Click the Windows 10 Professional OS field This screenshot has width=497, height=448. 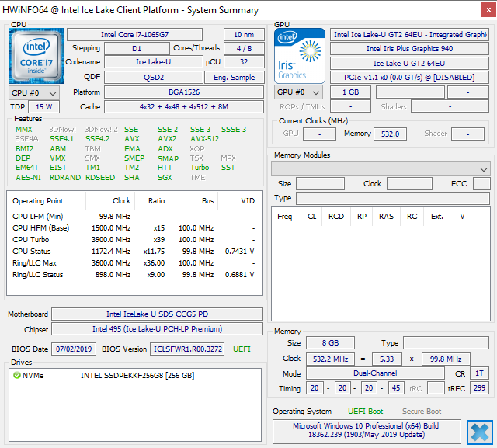[x=367, y=431]
